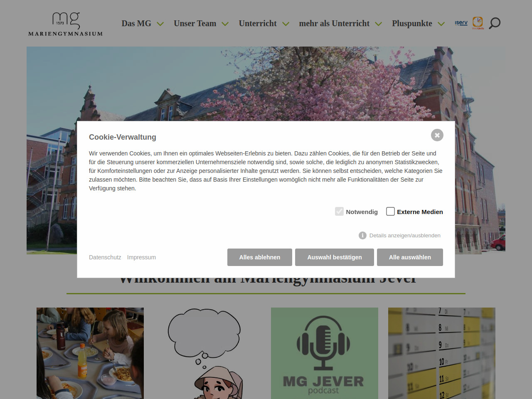The width and height of the screenshot is (532, 399).
Task: Toggle Details anzeigen/ausblenden
Action: pyautogui.click(x=404, y=236)
